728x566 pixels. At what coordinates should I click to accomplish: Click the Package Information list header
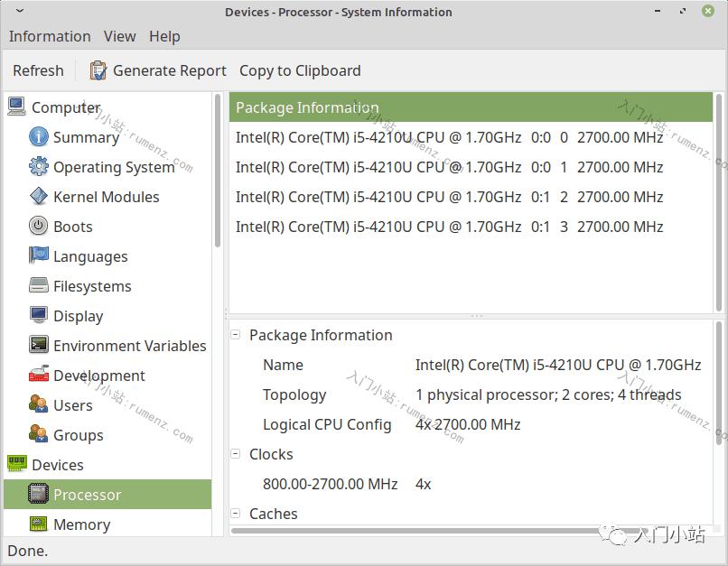pos(471,107)
